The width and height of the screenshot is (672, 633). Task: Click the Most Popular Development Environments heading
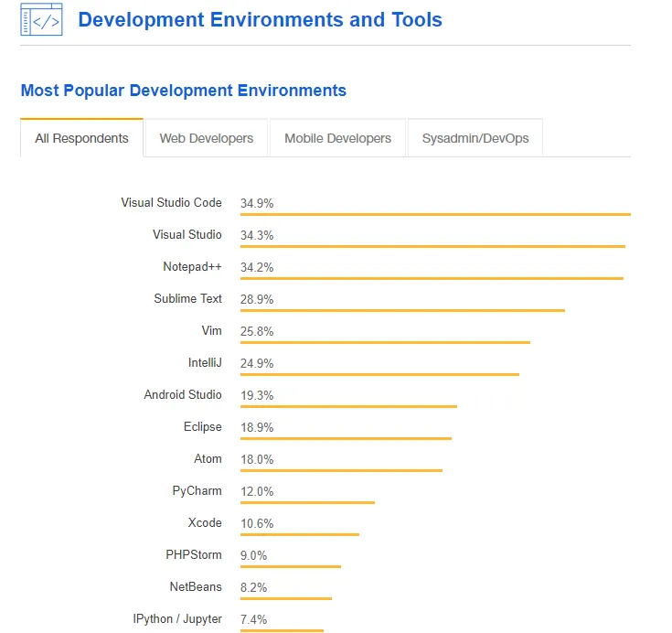tap(184, 91)
